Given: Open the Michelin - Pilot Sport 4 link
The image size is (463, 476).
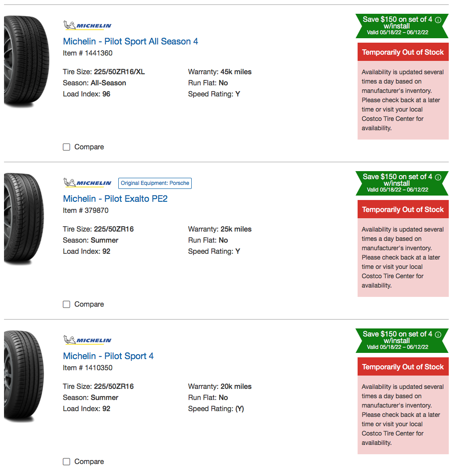Looking at the screenshot, I should click(108, 356).
